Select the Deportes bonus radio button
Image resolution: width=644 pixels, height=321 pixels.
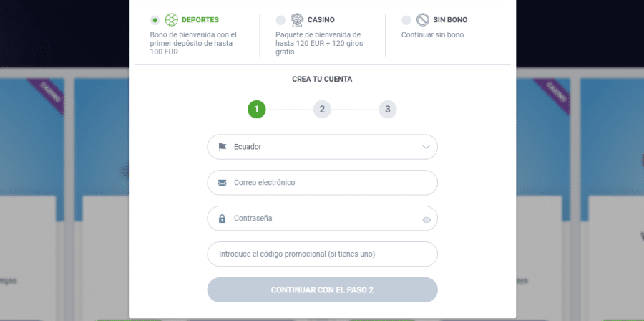[x=155, y=20]
